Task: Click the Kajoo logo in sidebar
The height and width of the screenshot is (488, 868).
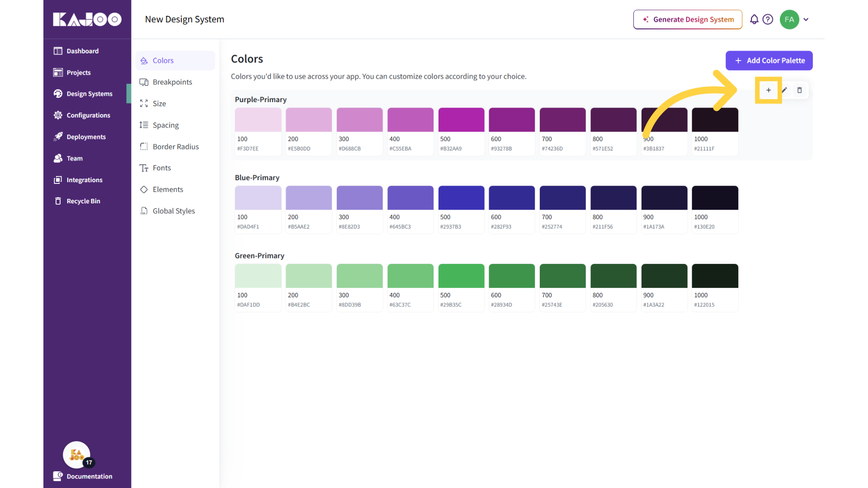Action: pos(87,19)
